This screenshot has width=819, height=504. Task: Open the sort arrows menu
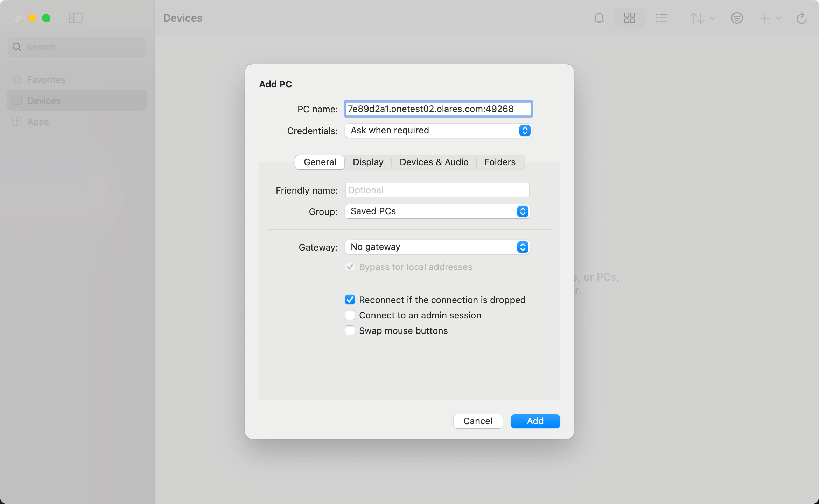702,18
